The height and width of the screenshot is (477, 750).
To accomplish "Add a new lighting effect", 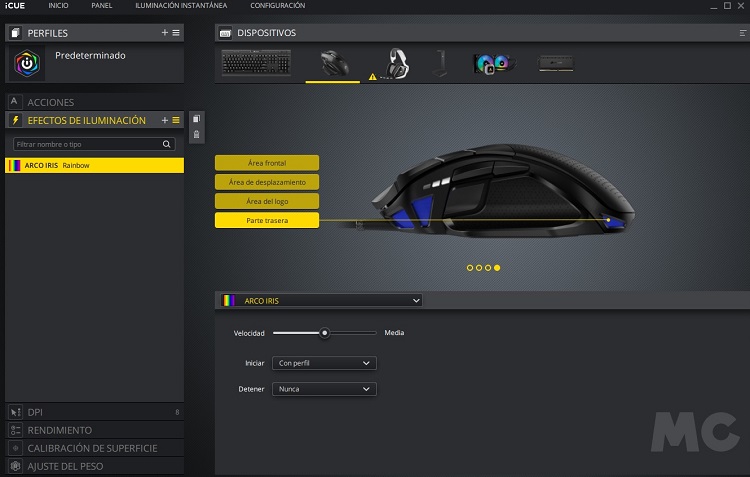I will point(165,120).
